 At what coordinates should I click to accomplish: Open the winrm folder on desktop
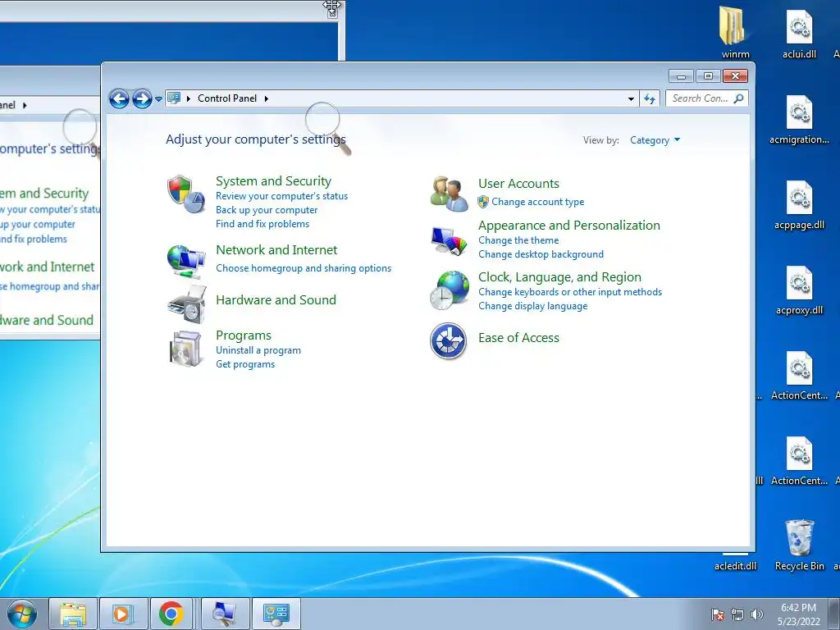coord(735,32)
